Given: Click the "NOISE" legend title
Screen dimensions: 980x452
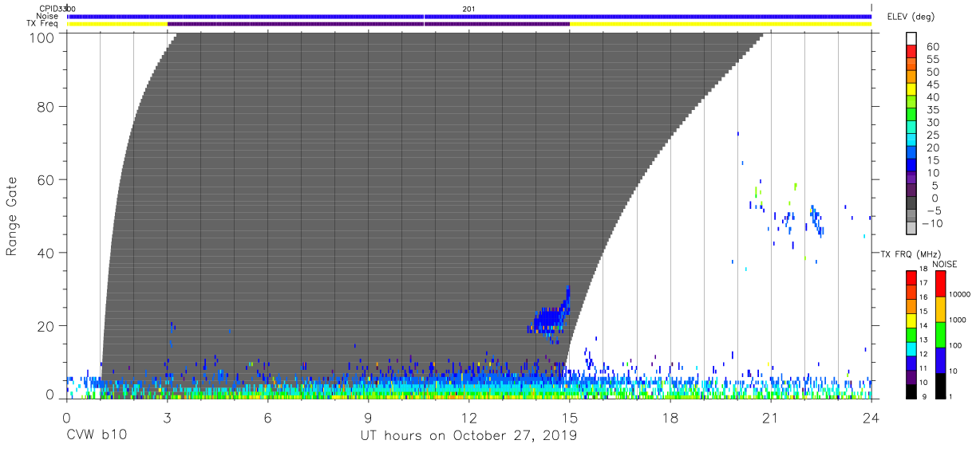Looking at the screenshot, I should click(944, 263).
